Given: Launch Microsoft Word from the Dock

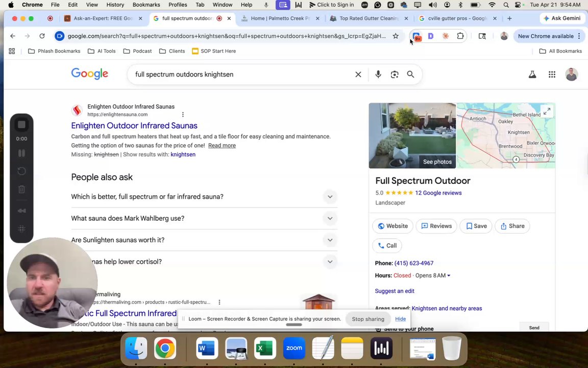Looking at the screenshot, I should [x=207, y=348].
